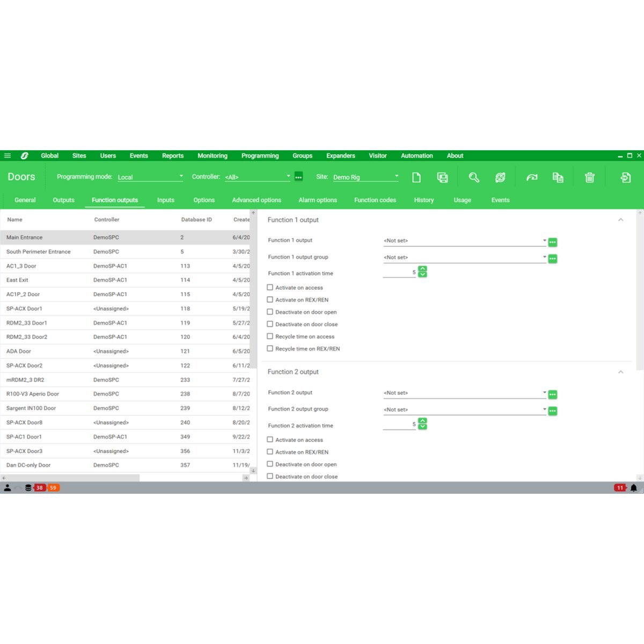Image resolution: width=644 pixels, height=644 pixels.
Task: Switch to the Alarm options tab
Action: (x=318, y=200)
